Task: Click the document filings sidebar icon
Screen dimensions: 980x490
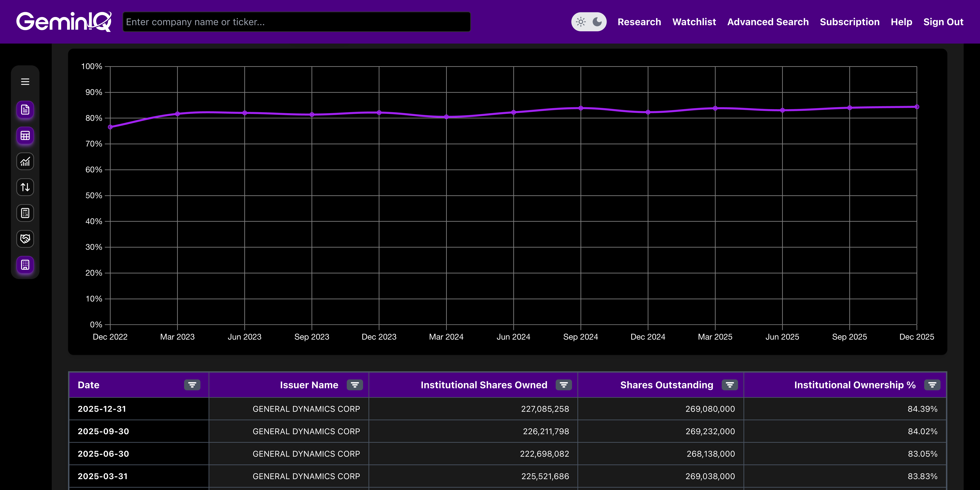Action: [x=25, y=110]
